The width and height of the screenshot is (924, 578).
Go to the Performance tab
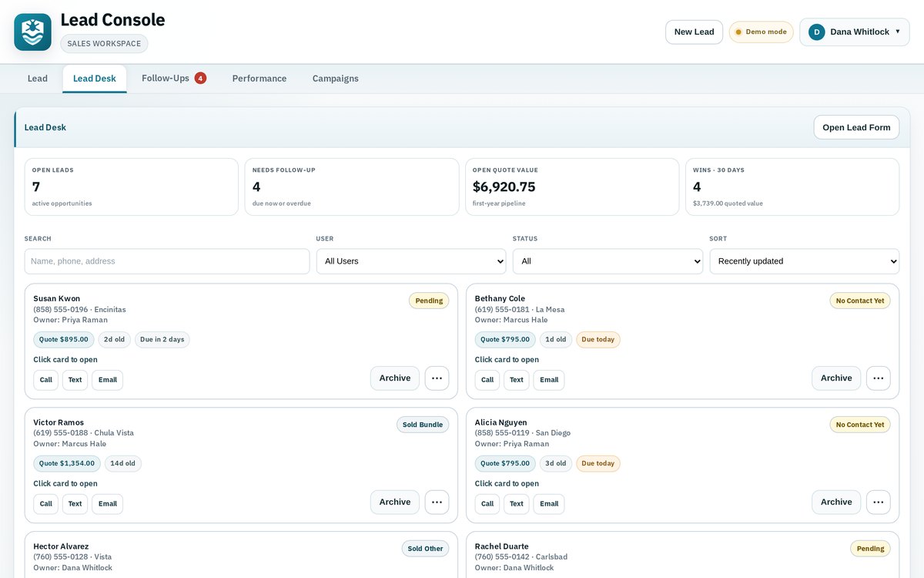(259, 79)
